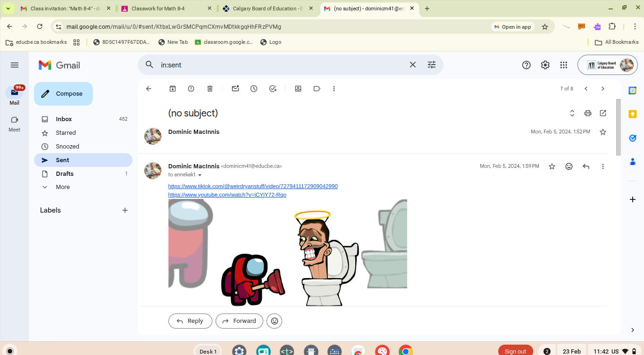The image size is (644, 355).
Task: Move this email to another folder
Action: click(298, 89)
